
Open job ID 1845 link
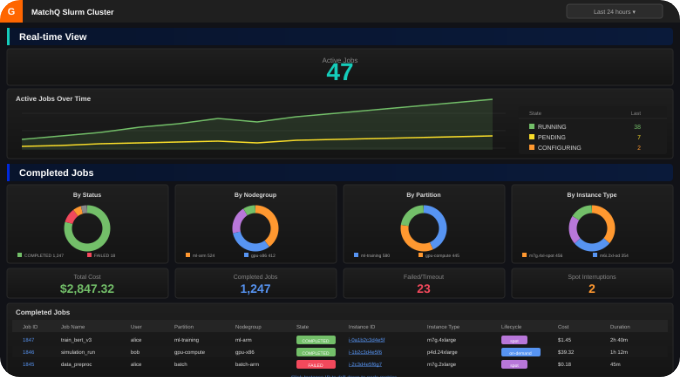[28, 364]
